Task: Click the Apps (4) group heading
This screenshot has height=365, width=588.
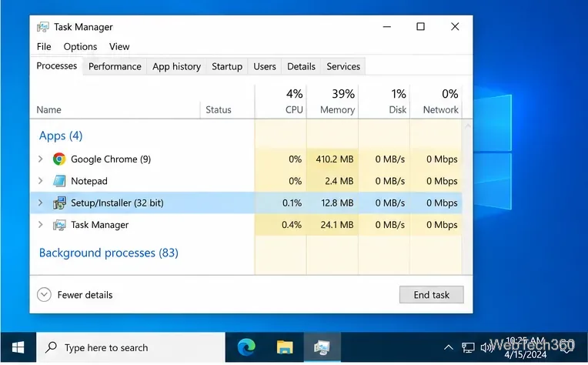Action: tap(61, 136)
